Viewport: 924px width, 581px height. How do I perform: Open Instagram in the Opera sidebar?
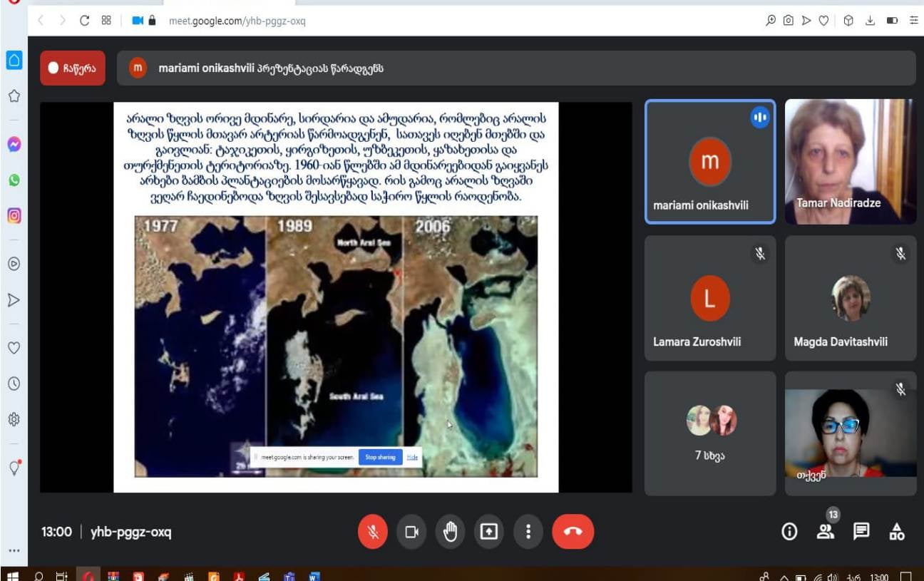point(14,215)
